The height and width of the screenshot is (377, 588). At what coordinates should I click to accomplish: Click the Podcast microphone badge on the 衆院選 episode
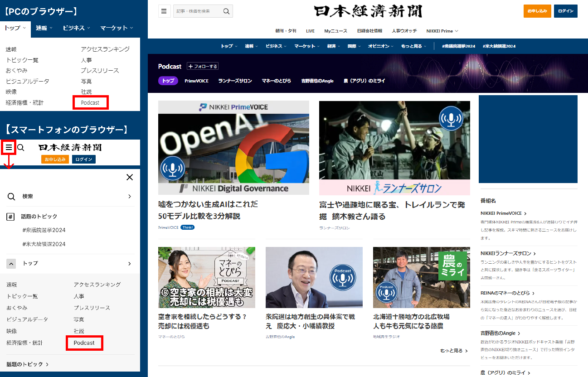pyautogui.click(x=343, y=277)
